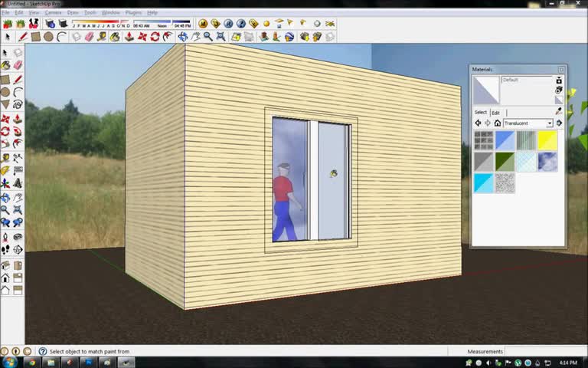The image size is (588, 368).
Task: Activate the Look Around eye tool
Action: coord(18,237)
